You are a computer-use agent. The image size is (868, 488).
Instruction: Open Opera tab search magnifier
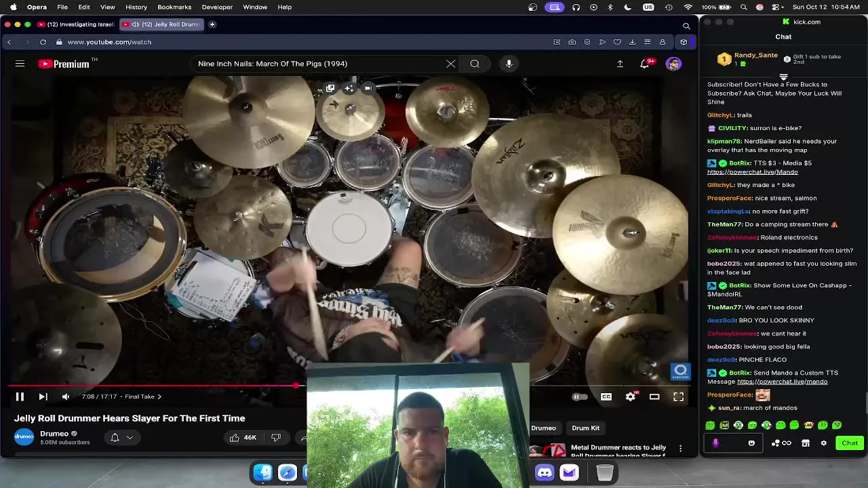[x=686, y=26]
